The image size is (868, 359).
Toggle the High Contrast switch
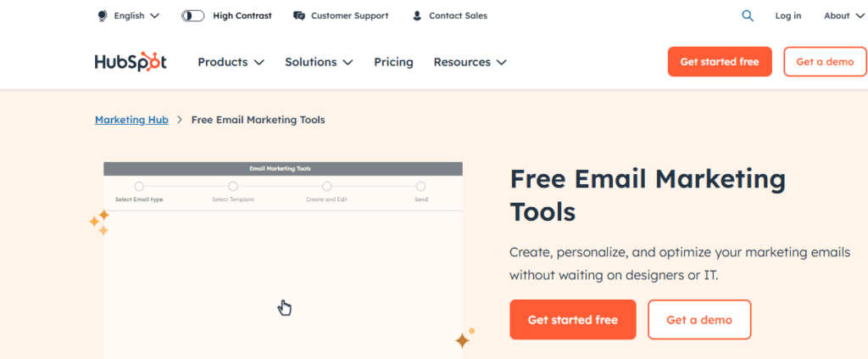click(x=192, y=16)
